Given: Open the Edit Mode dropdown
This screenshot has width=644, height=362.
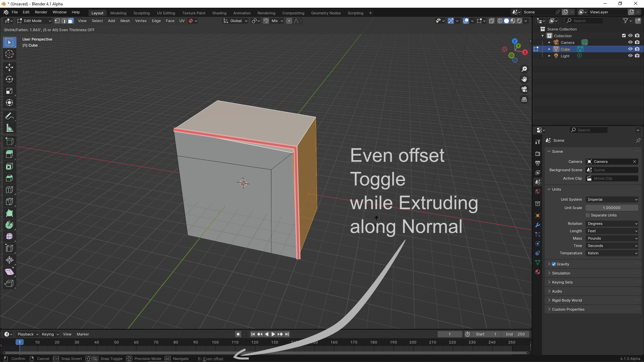Looking at the screenshot, I should point(34,21).
